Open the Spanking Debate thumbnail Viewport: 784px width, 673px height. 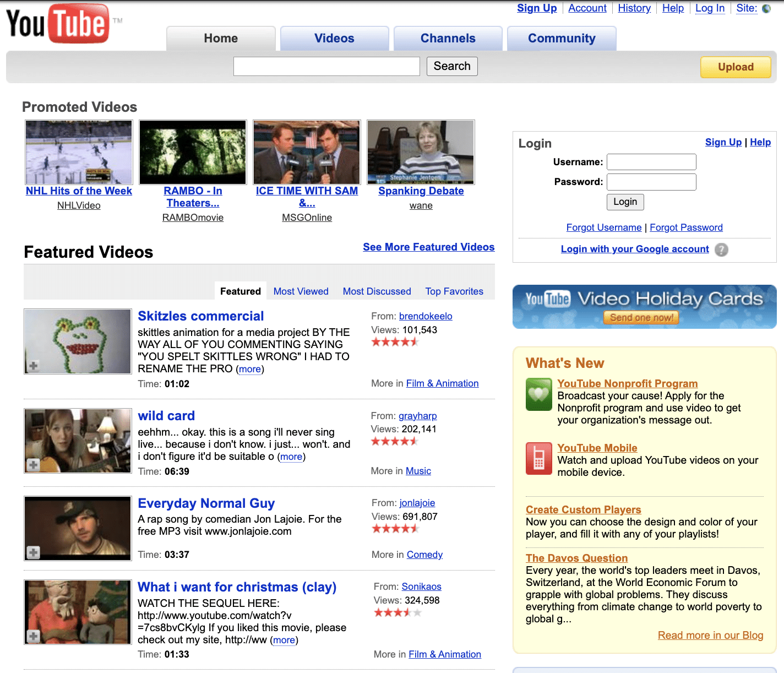(x=421, y=152)
